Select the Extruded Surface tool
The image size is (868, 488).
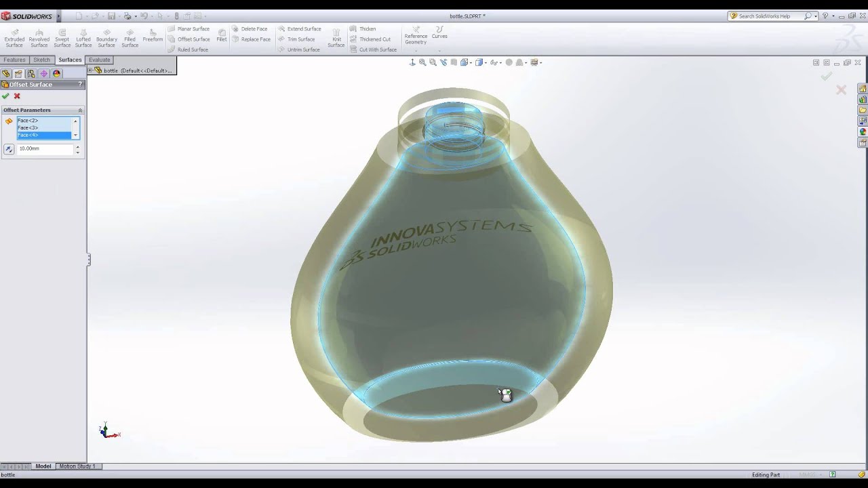[x=14, y=38]
